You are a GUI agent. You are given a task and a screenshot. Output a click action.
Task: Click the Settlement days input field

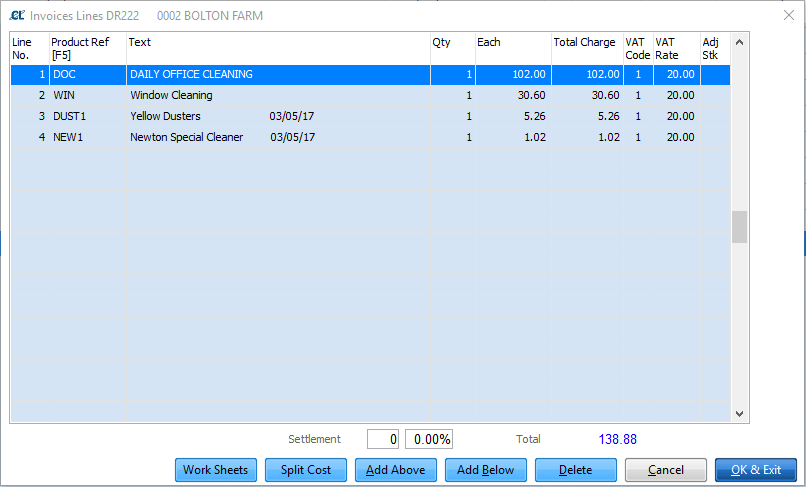pyautogui.click(x=383, y=439)
